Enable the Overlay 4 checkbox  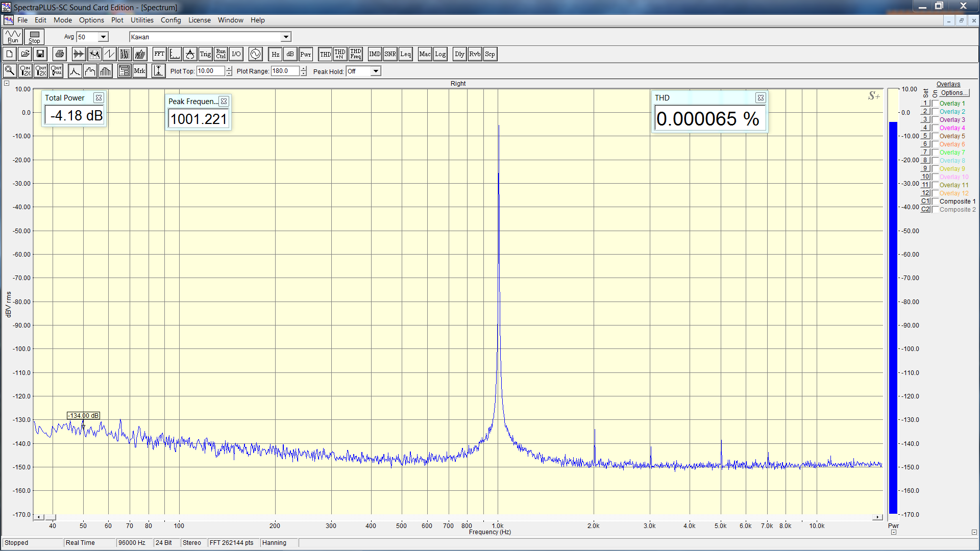[935, 128]
